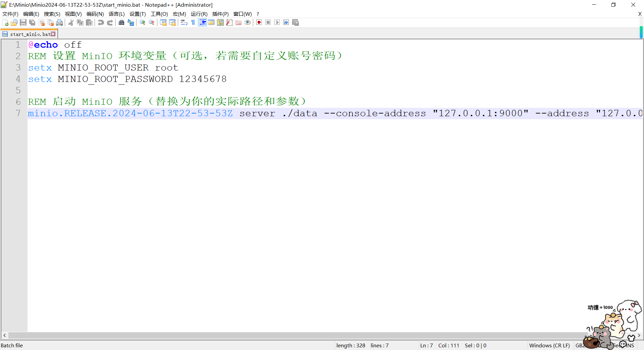Play back the recorded macro
This screenshot has height=350, width=644.
click(277, 23)
